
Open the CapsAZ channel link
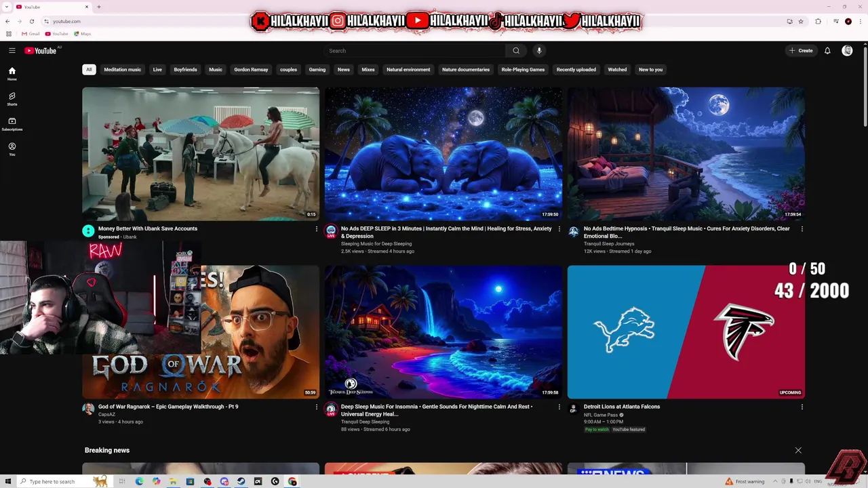coord(106,414)
